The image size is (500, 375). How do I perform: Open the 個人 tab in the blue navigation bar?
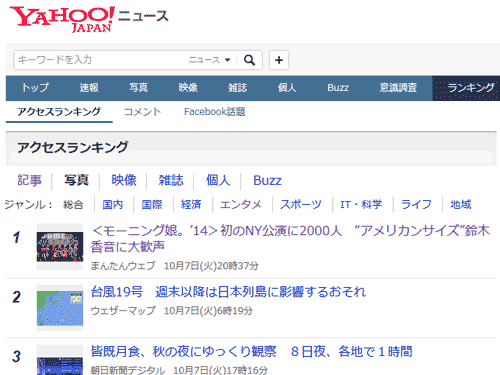(x=287, y=88)
